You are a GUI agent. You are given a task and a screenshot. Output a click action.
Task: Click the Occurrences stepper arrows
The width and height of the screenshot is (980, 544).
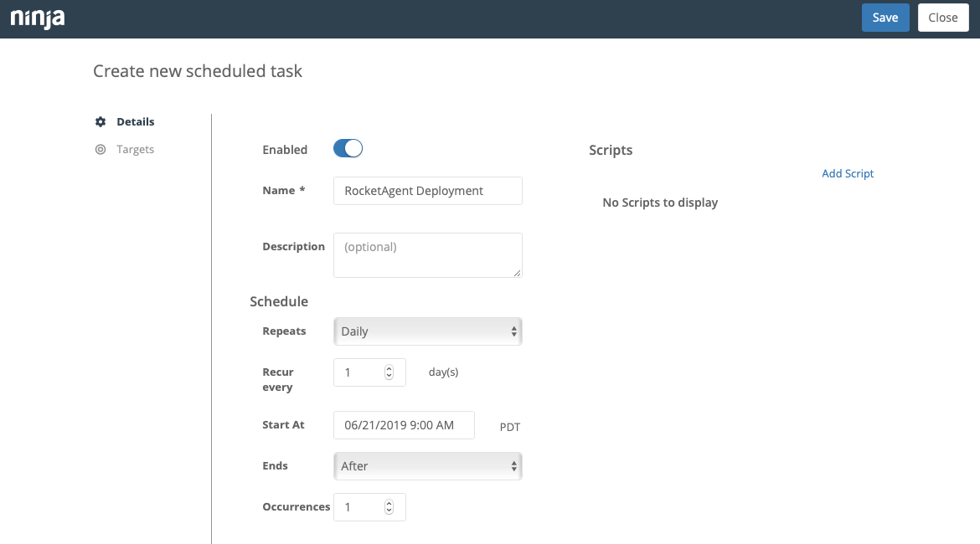pos(389,507)
